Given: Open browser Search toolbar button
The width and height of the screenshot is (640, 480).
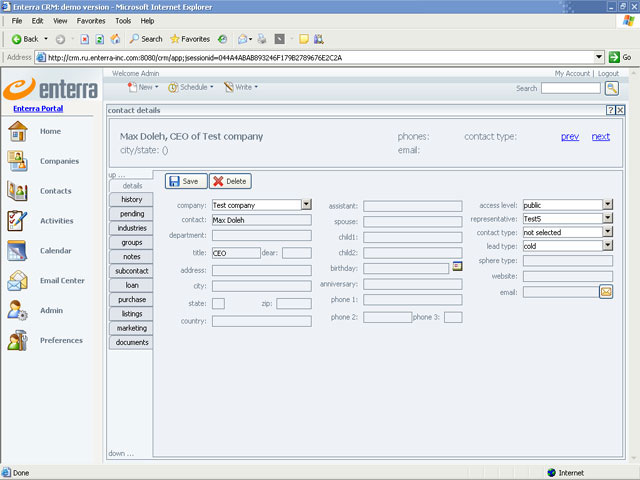Looking at the screenshot, I should coord(146,39).
